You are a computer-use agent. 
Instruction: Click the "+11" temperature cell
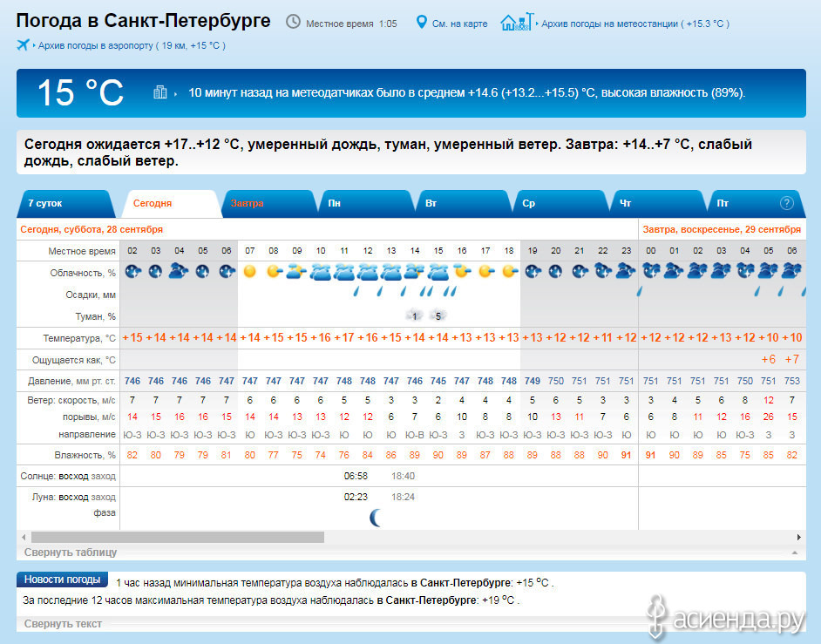point(602,338)
